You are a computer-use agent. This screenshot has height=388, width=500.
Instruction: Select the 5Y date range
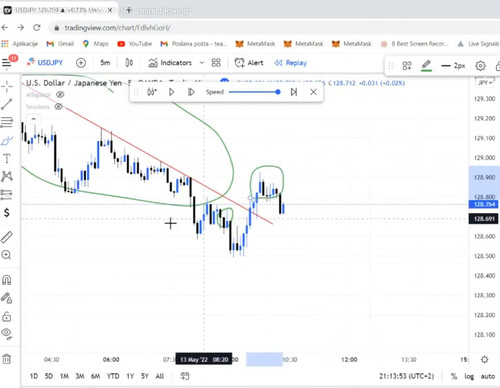click(x=145, y=376)
